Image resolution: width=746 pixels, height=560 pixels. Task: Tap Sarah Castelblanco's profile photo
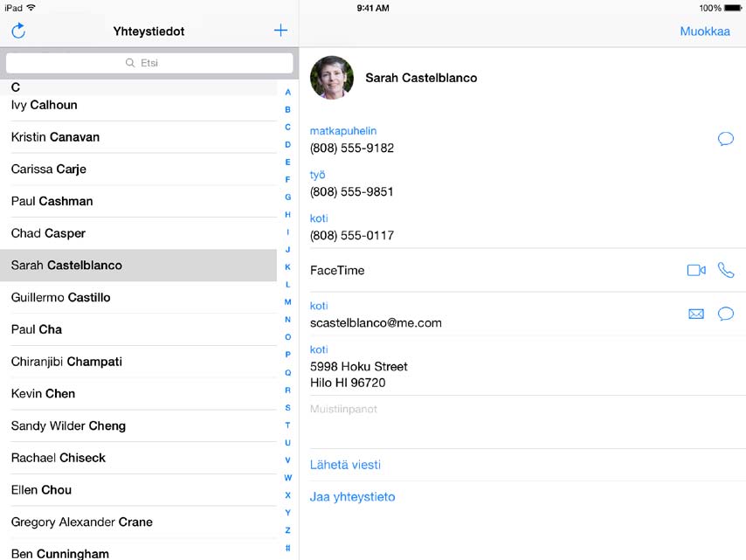(x=332, y=78)
